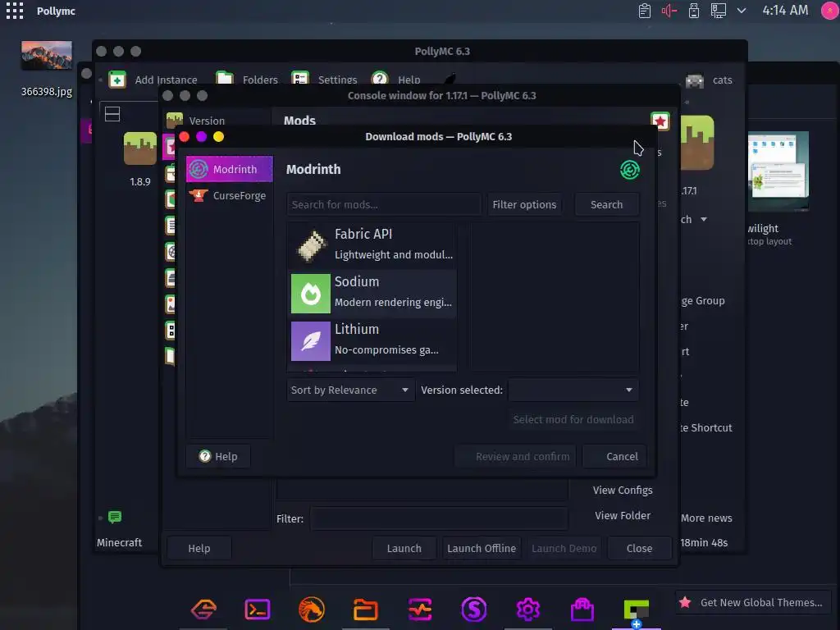Click View Configs in console window

coord(623,491)
